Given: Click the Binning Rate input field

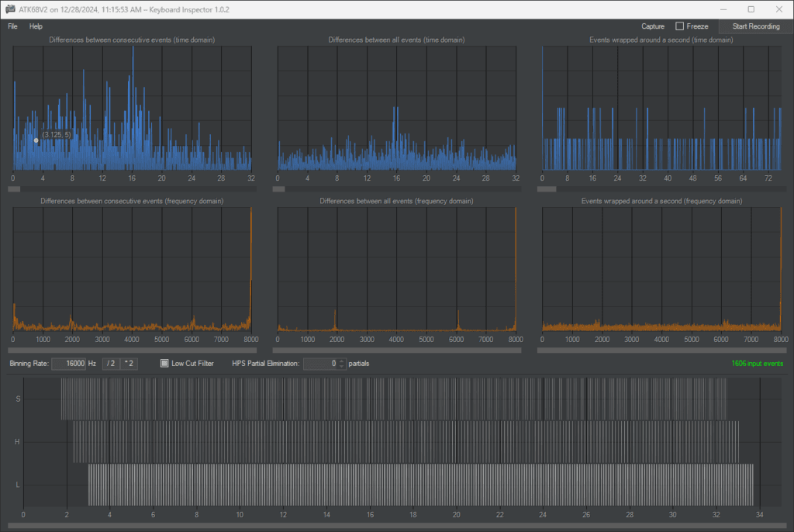Looking at the screenshot, I should coord(68,363).
